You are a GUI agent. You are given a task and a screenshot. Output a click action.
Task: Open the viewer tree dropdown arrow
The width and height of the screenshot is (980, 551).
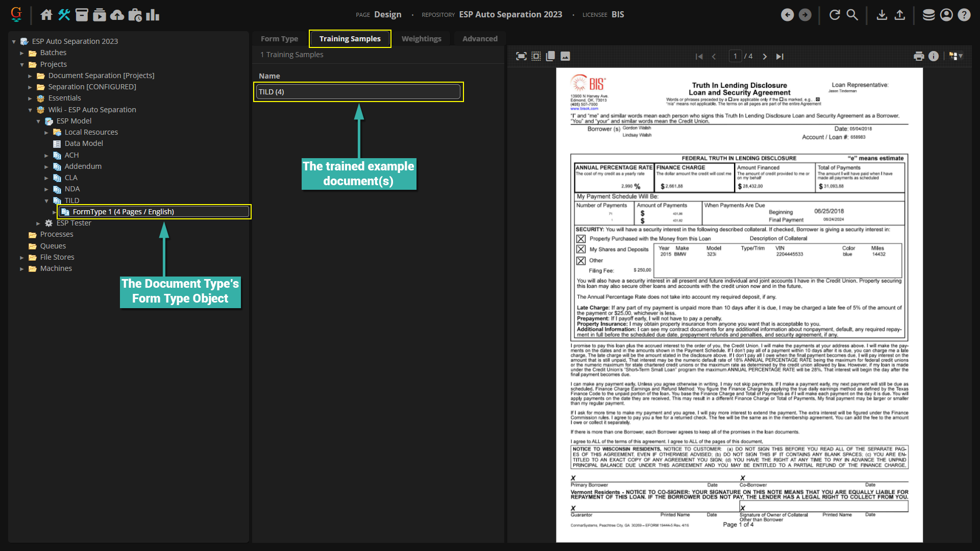[961, 56]
